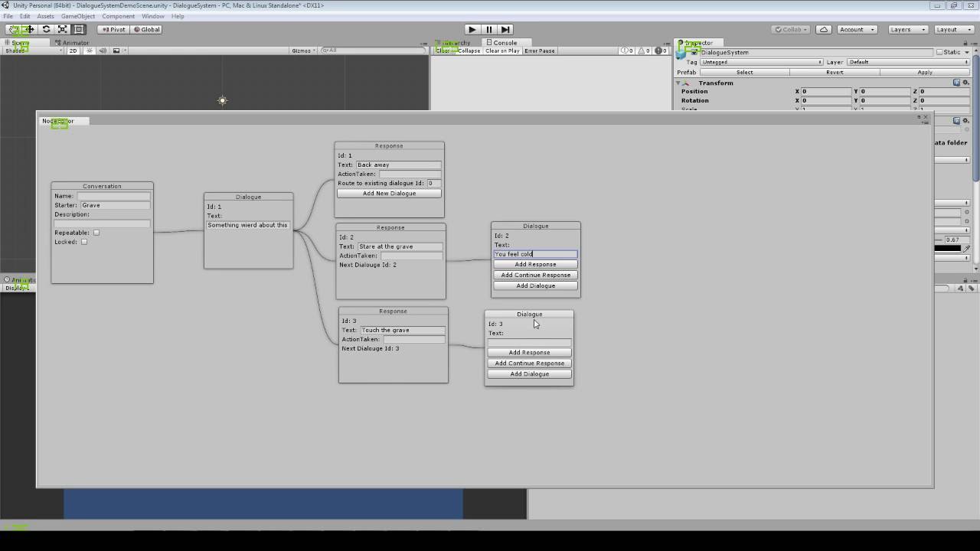980x551 pixels.
Task: Select the Rotate tool in toolbar
Action: click(46, 29)
